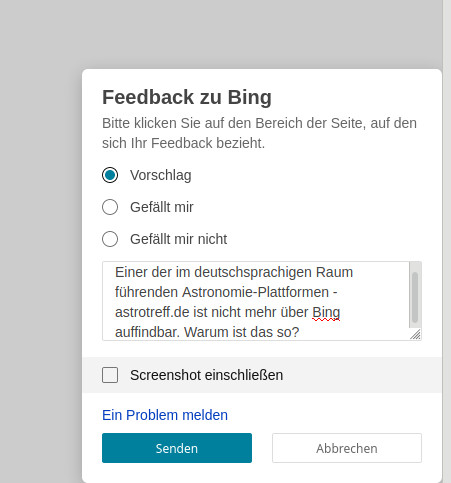Click the text area's vertical scrollbar thumb

[415, 297]
